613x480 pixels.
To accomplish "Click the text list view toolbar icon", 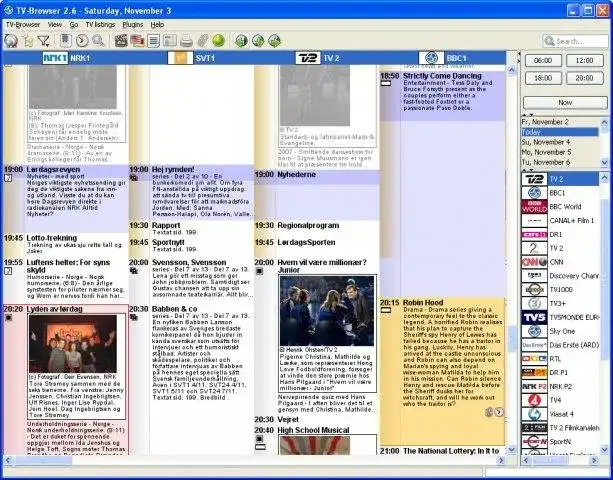I will point(154,41).
